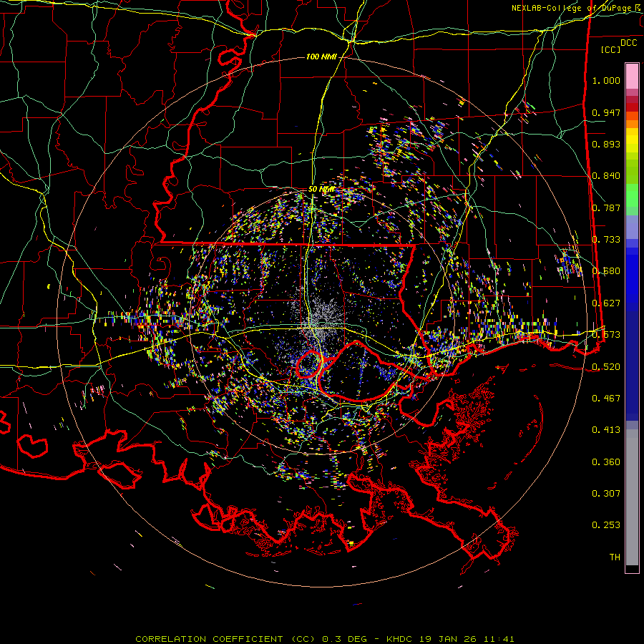Click the 0.733 scale value
Screen dimensions: 644x644
606,240
